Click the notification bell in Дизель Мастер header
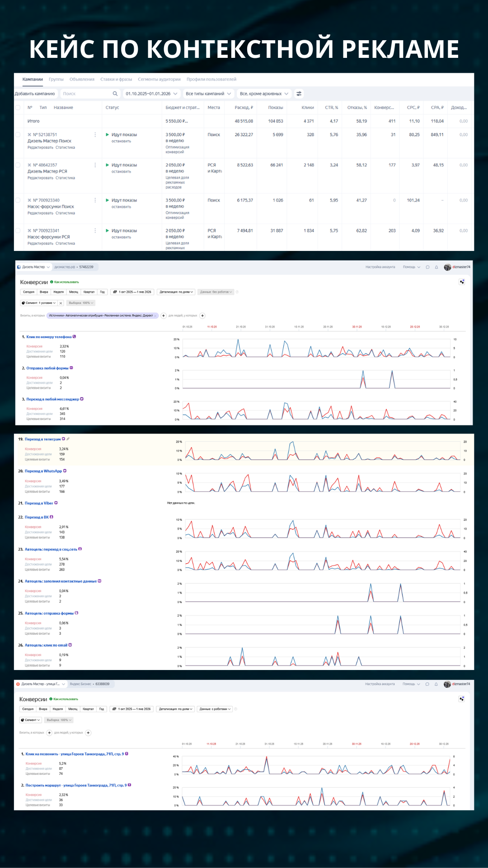 (x=436, y=267)
